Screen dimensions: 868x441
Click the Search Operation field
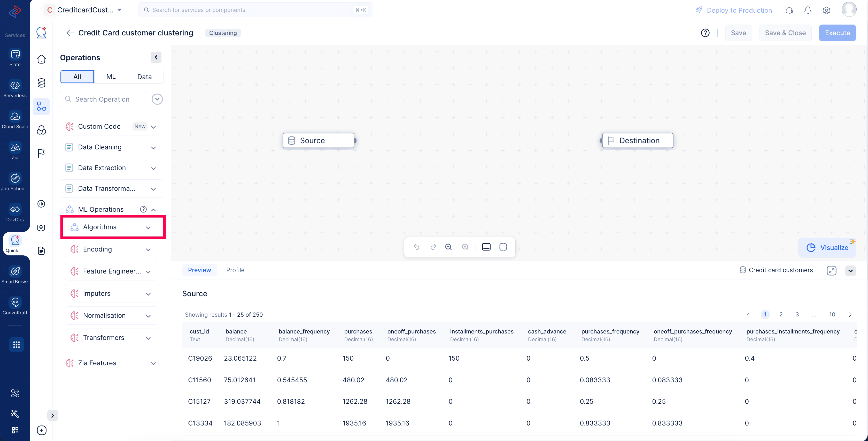[x=103, y=99]
